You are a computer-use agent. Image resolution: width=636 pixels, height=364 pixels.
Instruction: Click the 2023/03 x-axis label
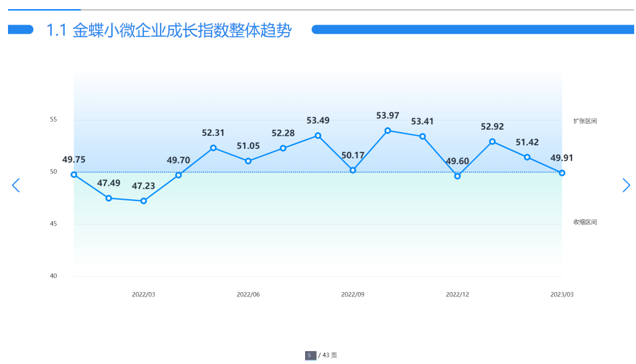coord(562,295)
